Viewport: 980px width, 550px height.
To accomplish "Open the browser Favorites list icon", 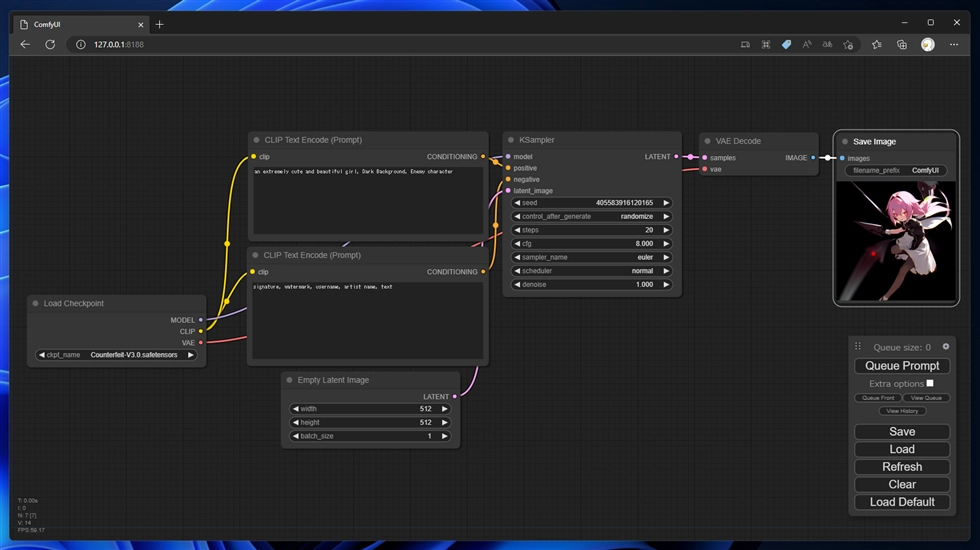I will coord(877,44).
